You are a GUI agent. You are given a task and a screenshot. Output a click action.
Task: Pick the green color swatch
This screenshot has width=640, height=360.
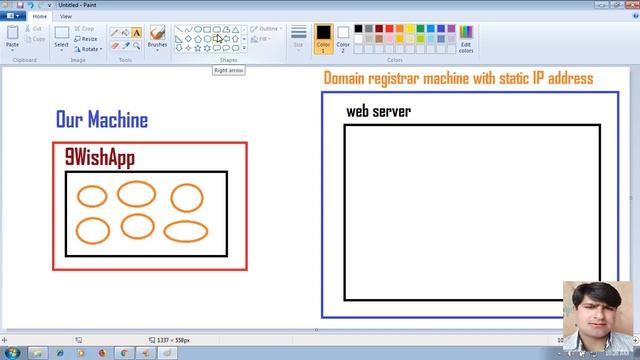point(420,28)
